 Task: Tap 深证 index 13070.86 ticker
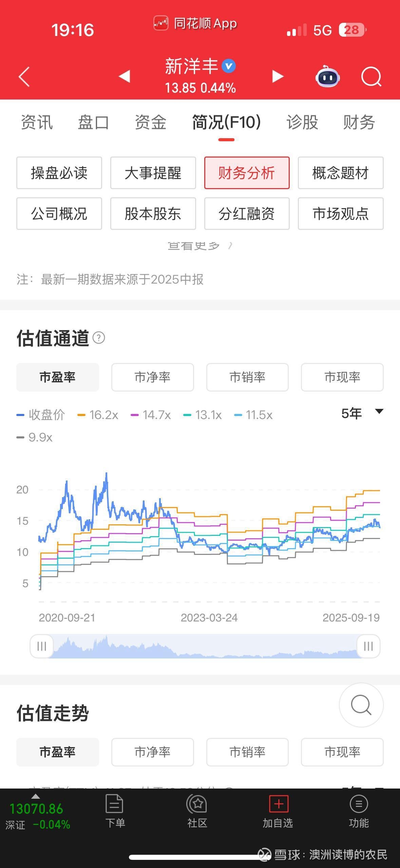pyautogui.click(x=37, y=816)
